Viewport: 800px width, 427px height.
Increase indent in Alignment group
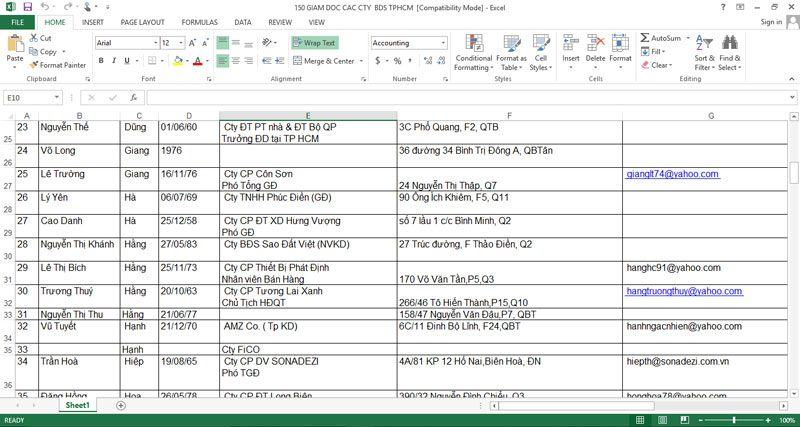[x=280, y=61]
